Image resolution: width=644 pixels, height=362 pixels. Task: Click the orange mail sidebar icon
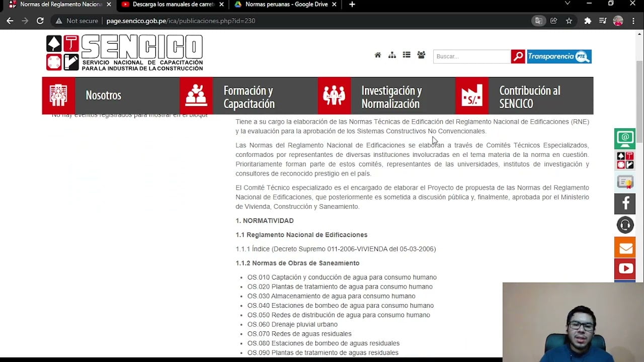625,247
